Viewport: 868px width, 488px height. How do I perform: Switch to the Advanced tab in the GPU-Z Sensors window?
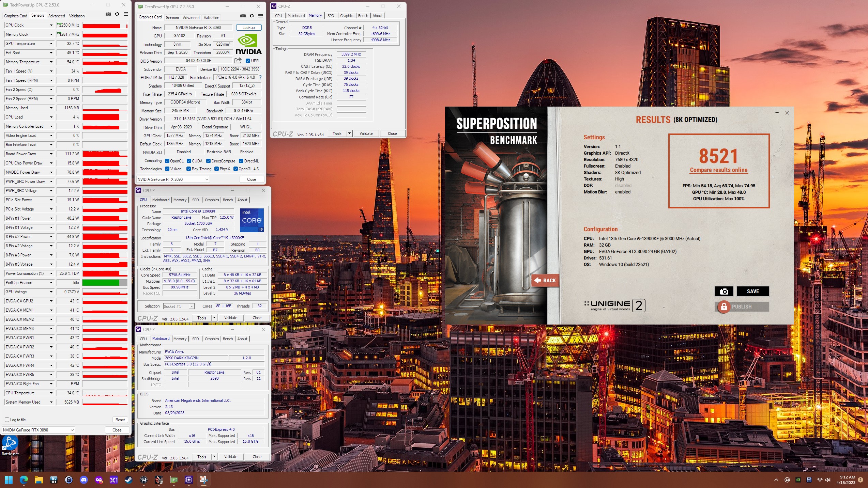57,16
